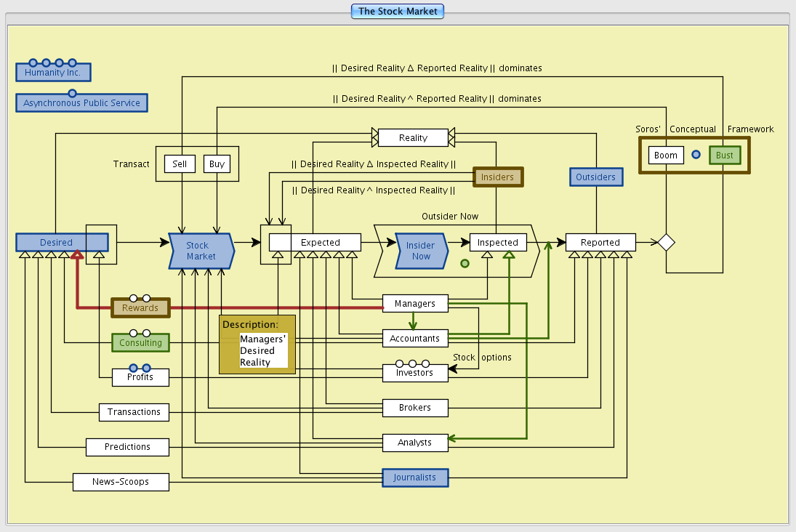Select the Insider Now chevron node
This screenshot has height=532, width=796.
point(421,251)
